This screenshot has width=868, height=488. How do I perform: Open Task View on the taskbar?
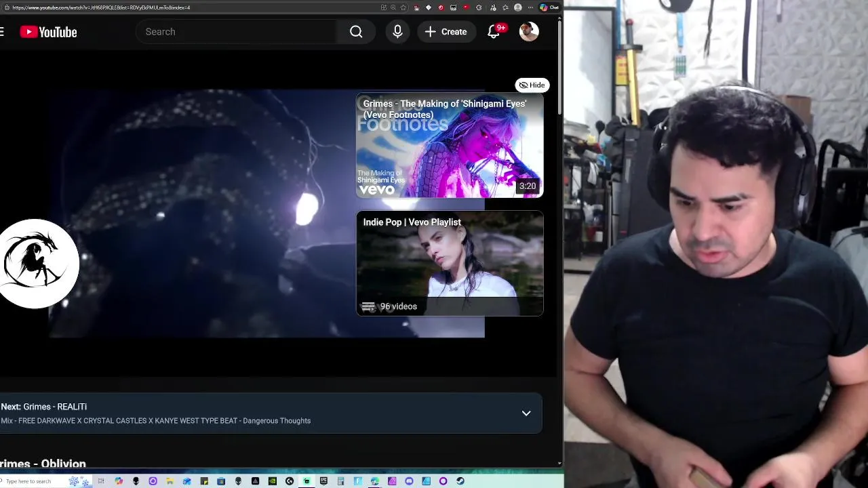pos(101,481)
